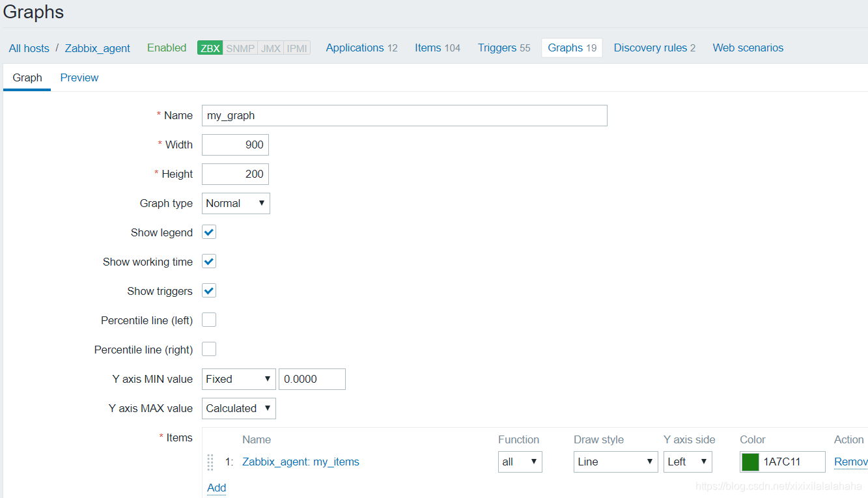Click the JMX availability badge
This screenshot has width=868, height=498.
coord(271,48)
